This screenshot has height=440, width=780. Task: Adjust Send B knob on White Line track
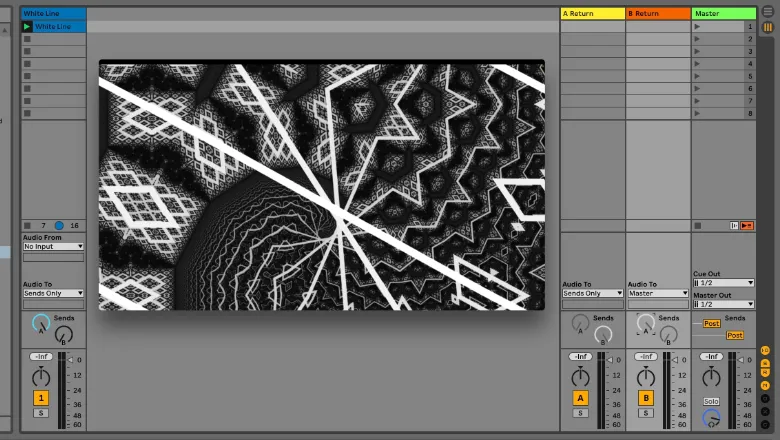point(64,335)
